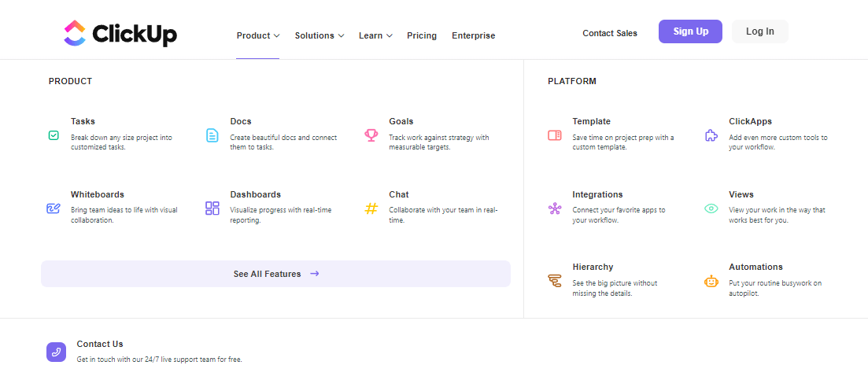Click the Contact Us heading
This screenshot has width=868, height=380.
click(100, 344)
